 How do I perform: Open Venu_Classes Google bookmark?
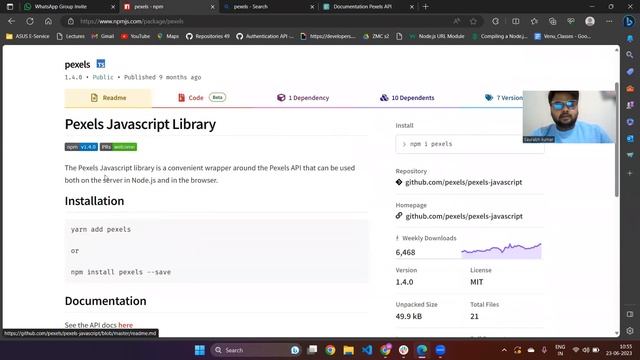pos(562,36)
